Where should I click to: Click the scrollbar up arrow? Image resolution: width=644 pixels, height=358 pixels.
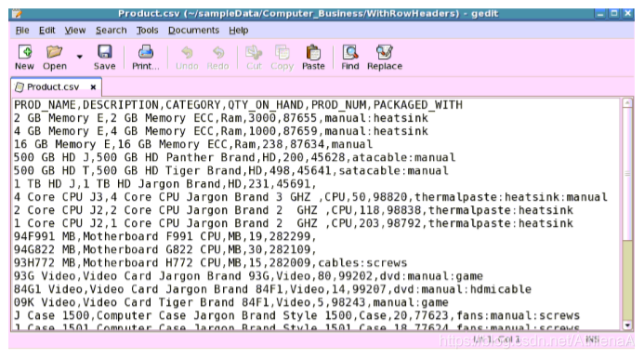tap(627, 103)
